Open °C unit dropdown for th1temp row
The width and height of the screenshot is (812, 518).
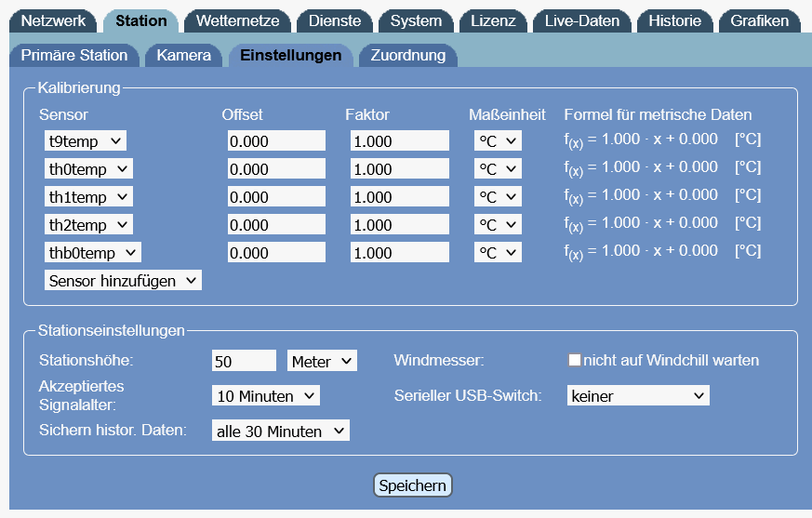pyautogui.click(x=498, y=197)
